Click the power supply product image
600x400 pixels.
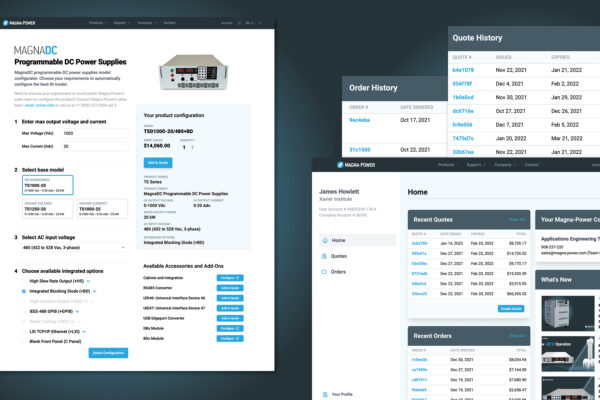193,72
